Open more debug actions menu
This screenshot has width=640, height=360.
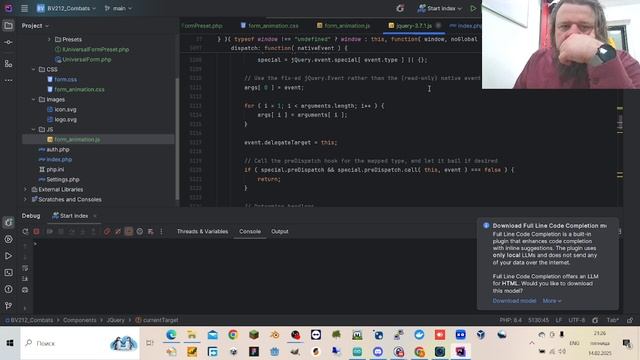pyautogui.click(x=161, y=231)
